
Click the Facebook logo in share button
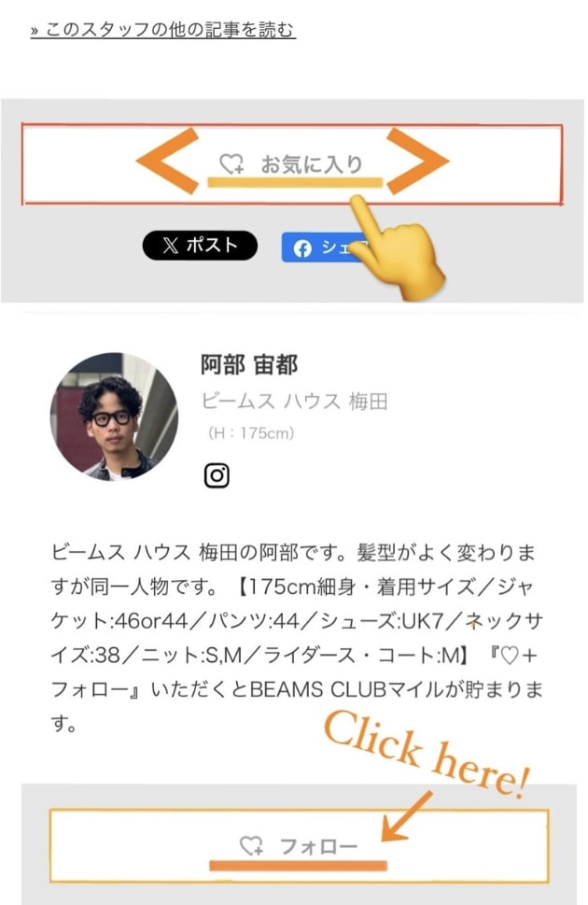point(302,248)
